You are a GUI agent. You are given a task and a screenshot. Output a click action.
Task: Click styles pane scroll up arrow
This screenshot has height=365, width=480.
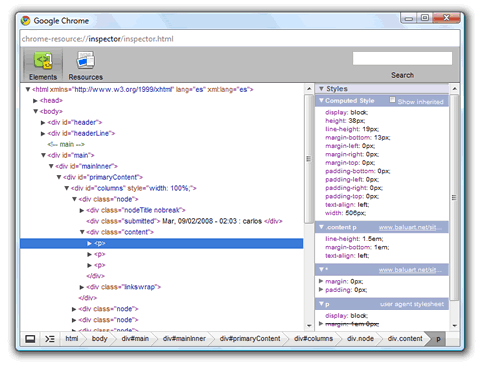point(454,89)
